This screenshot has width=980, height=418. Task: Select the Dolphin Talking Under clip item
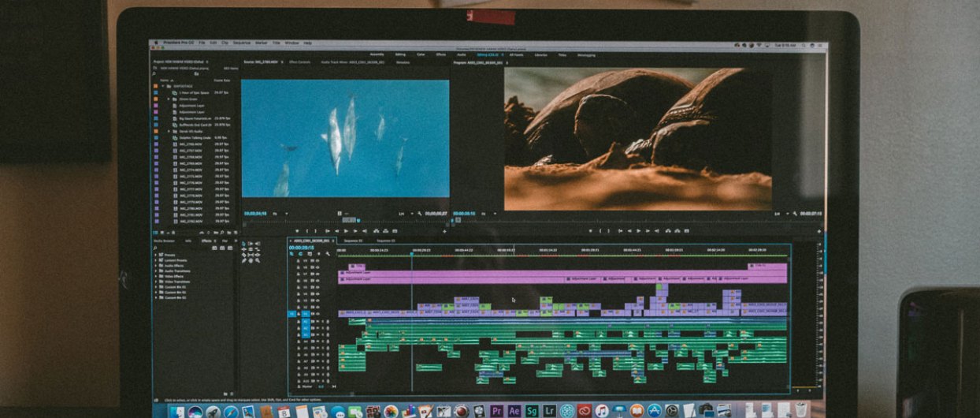(192, 137)
